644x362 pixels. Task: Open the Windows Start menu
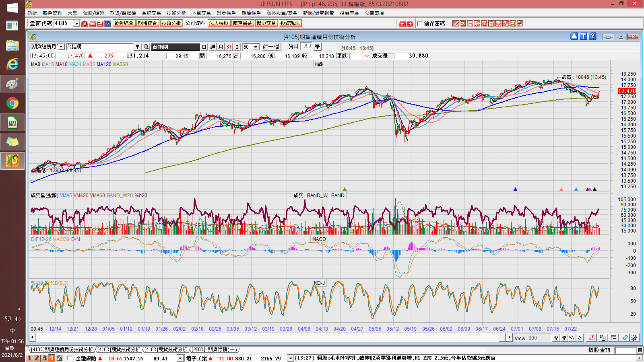click(12, 8)
